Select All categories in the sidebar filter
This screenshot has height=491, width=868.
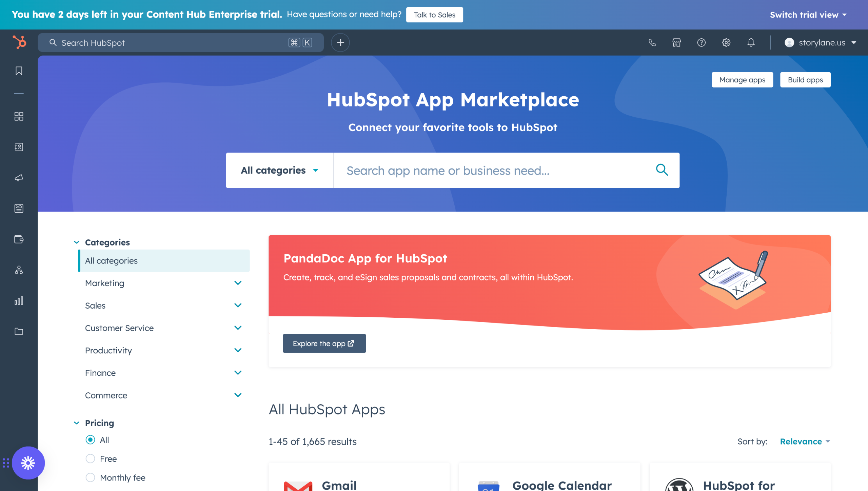coord(164,260)
